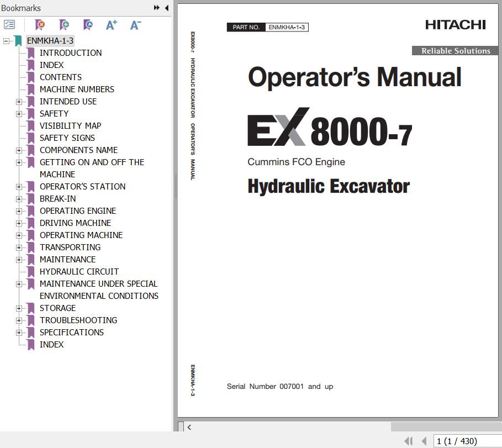Decrease bookmark text size with A- icon
The width and height of the screenshot is (502, 448).
pyautogui.click(x=135, y=25)
